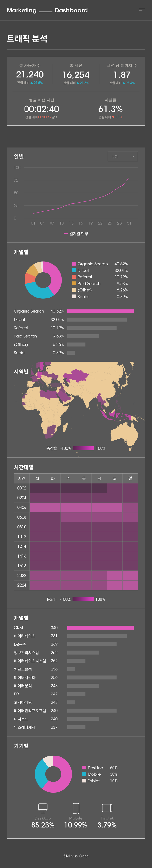The height and width of the screenshot is (868, 152).
Task: Click the 목 column header
Action: point(84,478)
